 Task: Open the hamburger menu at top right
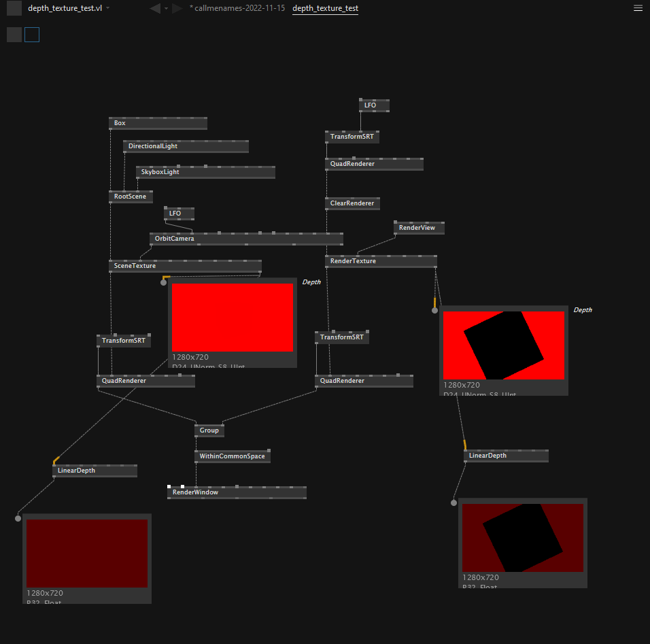[x=637, y=8]
